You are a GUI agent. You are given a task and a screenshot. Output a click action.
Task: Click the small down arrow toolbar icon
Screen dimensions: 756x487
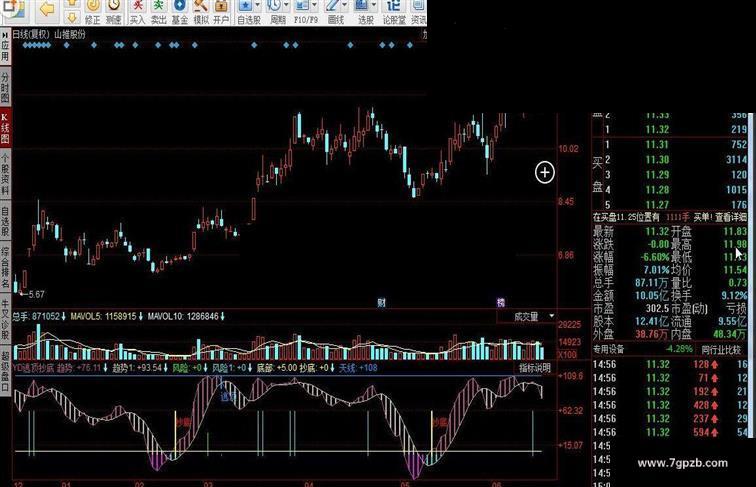point(72,18)
